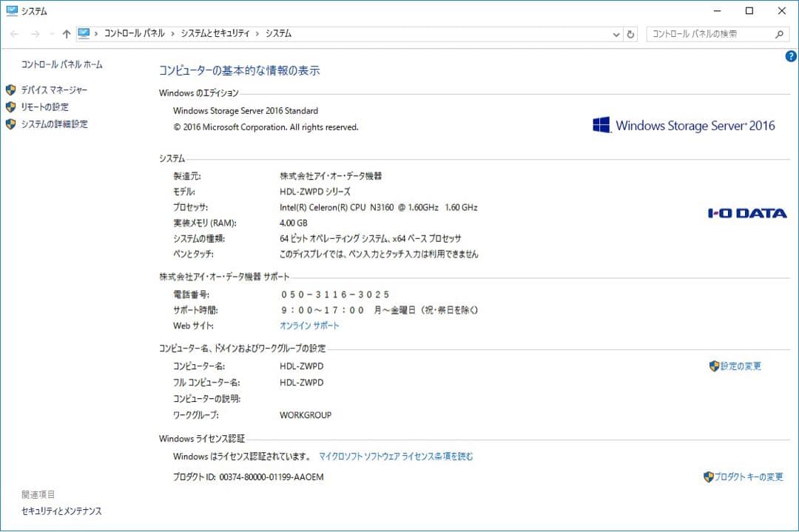Refresh the page with the refresh icon
The width and height of the screenshot is (799, 532).
pyautogui.click(x=630, y=35)
